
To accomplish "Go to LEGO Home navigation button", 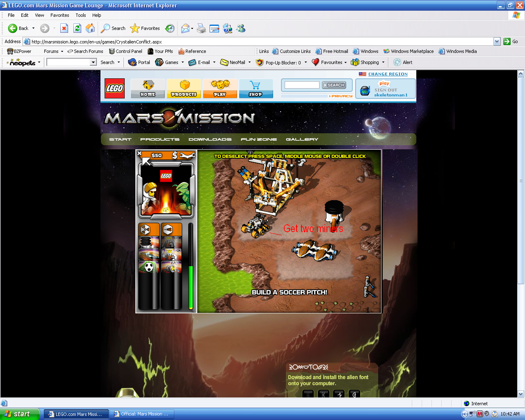I will (148, 89).
